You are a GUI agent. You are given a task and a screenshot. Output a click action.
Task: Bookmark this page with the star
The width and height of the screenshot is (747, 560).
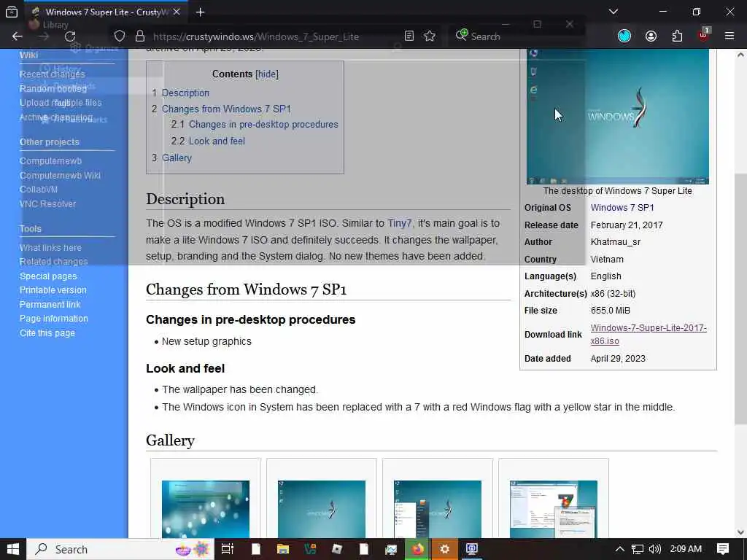click(429, 36)
